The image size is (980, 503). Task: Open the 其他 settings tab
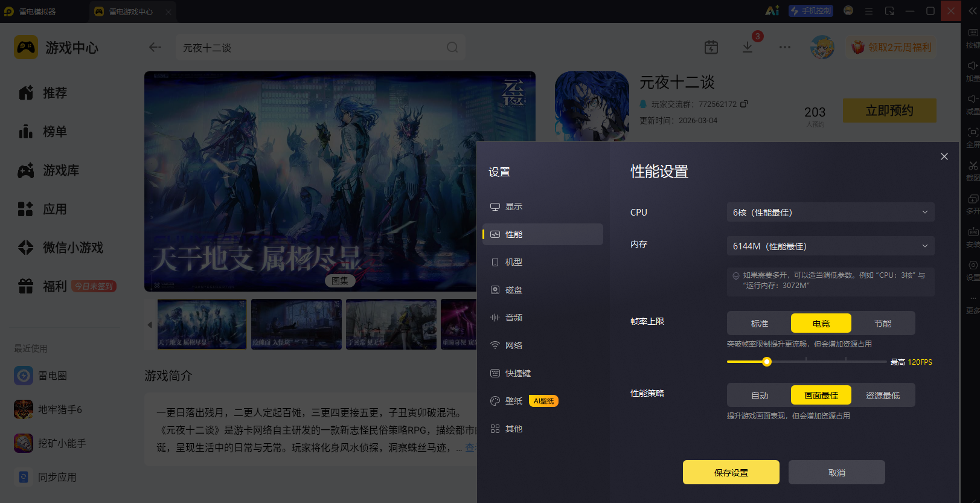coord(543,429)
